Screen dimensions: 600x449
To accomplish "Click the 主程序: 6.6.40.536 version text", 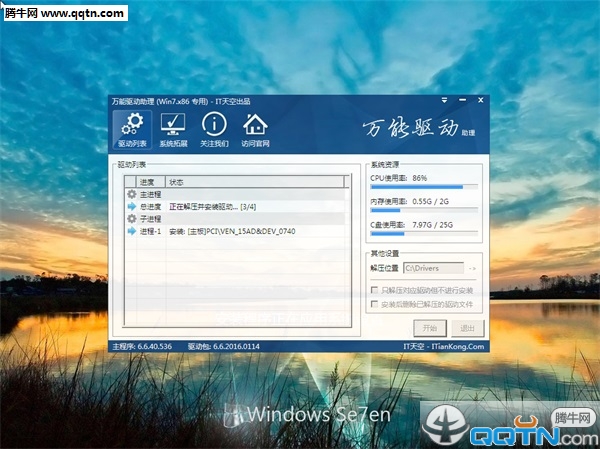I will [142, 346].
